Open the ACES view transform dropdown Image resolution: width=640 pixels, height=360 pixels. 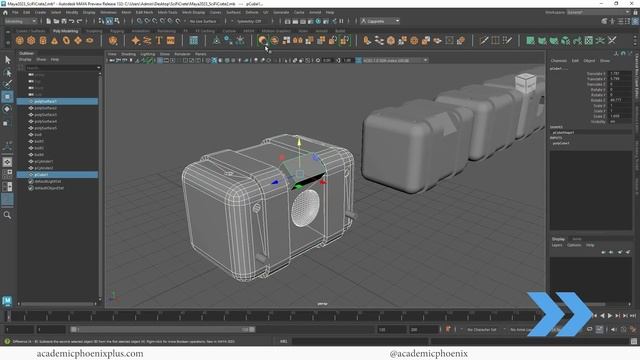(395, 60)
